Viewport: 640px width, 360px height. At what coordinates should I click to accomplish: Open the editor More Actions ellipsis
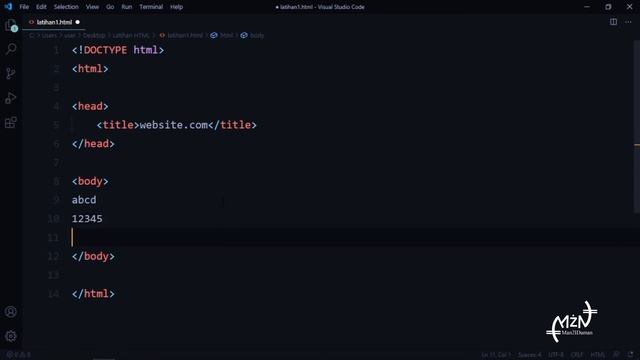pyautogui.click(x=628, y=22)
